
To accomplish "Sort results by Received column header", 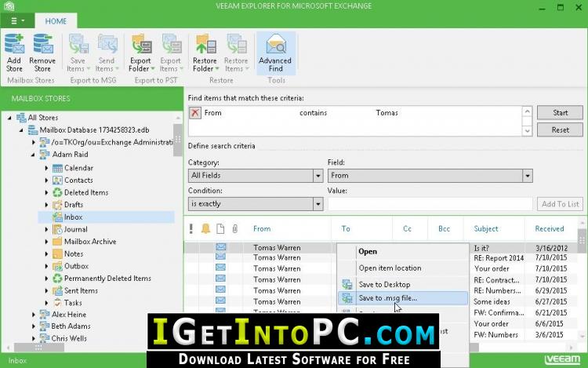I will point(550,229).
